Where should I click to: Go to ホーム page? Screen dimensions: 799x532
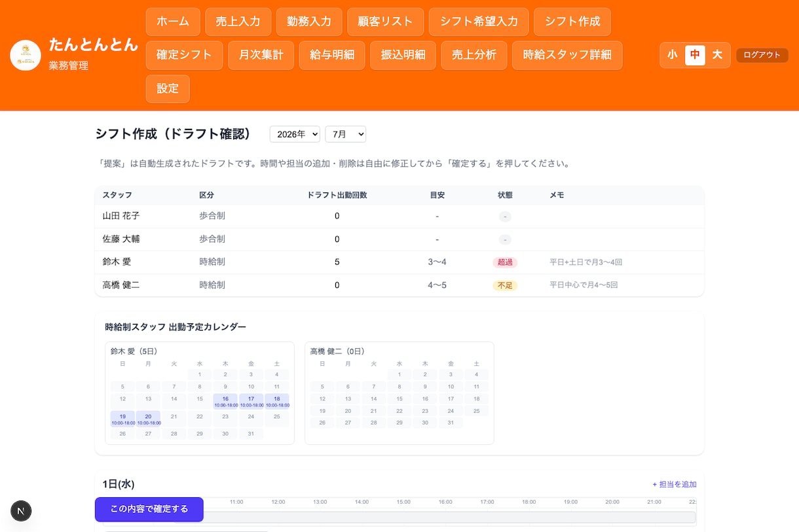pos(173,22)
